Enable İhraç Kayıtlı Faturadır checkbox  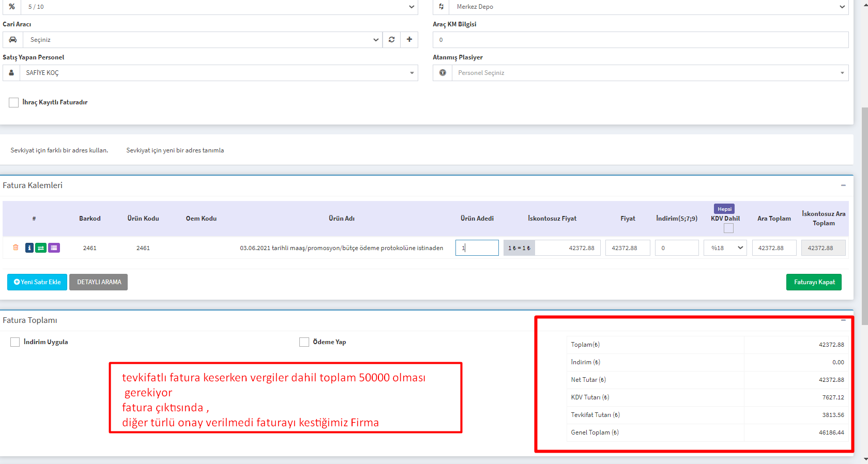pyautogui.click(x=14, y=102)
